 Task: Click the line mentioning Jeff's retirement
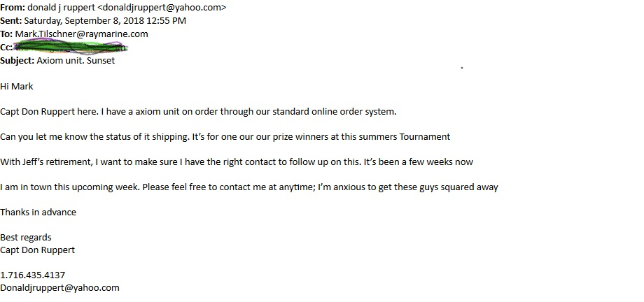[x=237, y=162]
